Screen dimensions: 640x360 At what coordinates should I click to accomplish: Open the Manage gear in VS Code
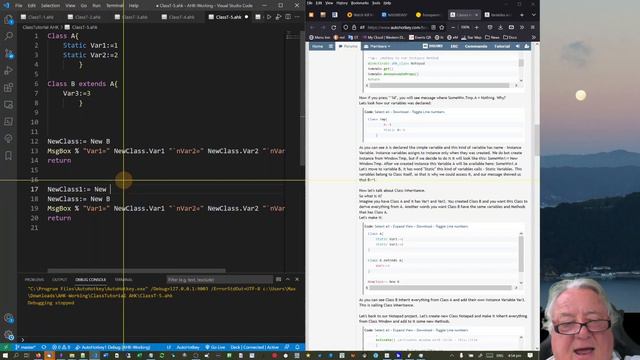(x=8, y=335)
